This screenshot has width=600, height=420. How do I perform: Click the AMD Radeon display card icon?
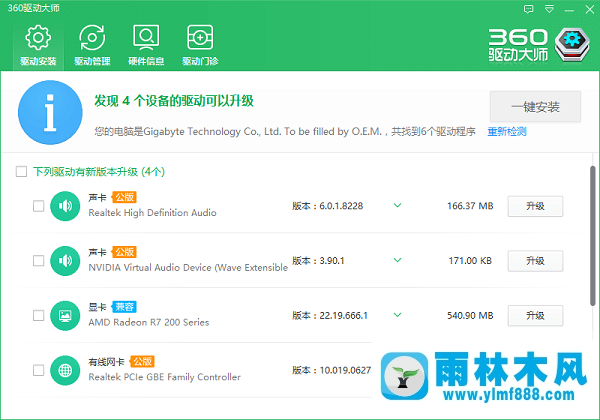click(x=65, y=316)
